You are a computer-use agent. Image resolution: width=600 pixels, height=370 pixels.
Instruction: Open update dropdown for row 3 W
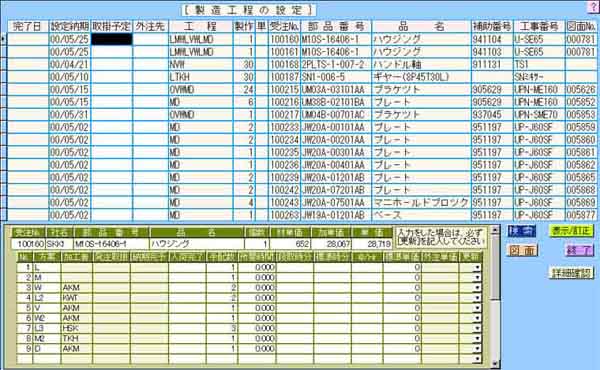[x=477, y=288]
